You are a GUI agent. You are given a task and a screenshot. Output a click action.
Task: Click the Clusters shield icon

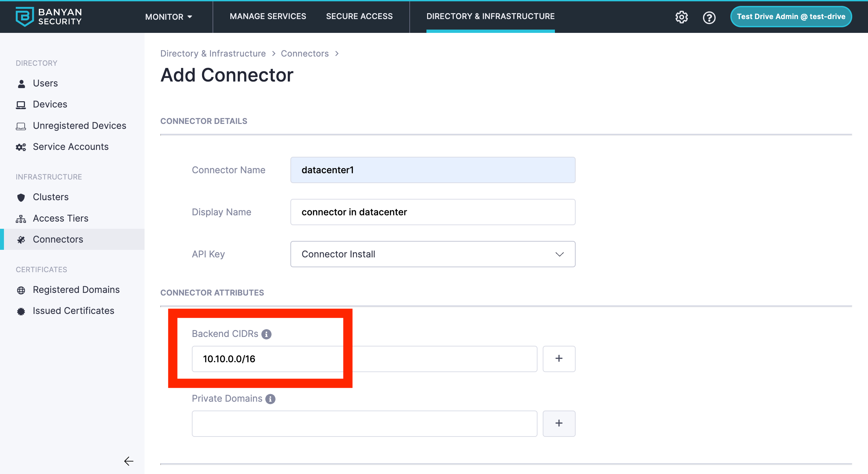21,198
